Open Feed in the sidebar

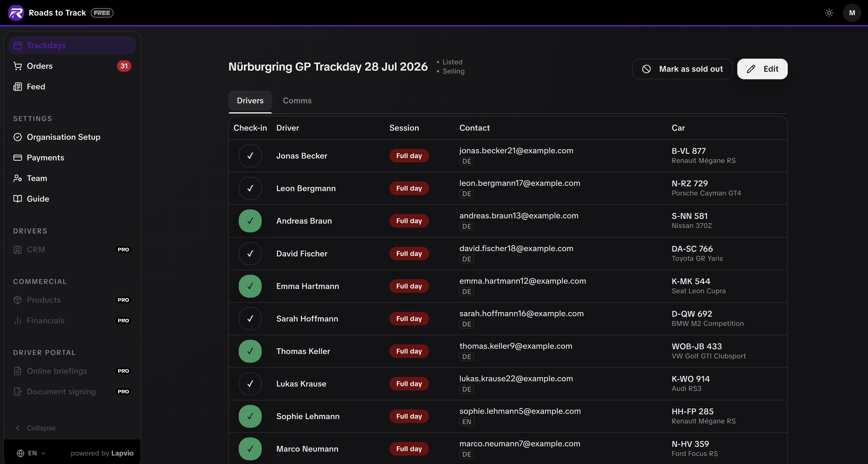(x=72, y=87)
